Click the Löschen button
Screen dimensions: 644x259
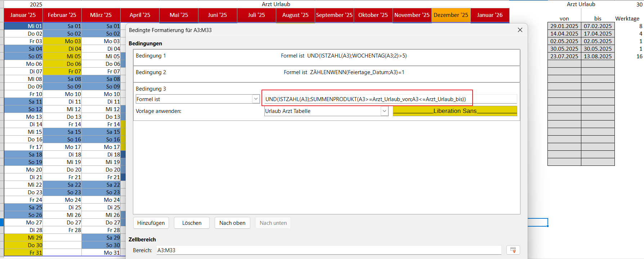click(x=192, y=223)
